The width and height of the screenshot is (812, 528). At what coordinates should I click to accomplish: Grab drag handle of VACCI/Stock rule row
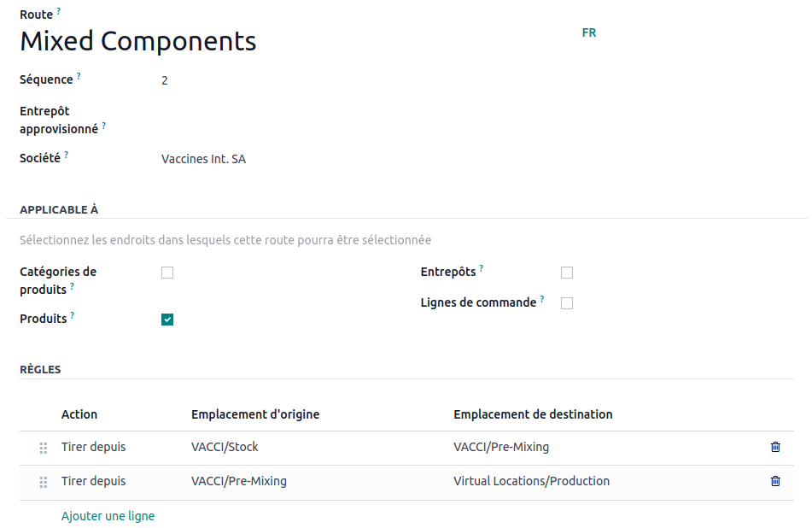[44, 448]
